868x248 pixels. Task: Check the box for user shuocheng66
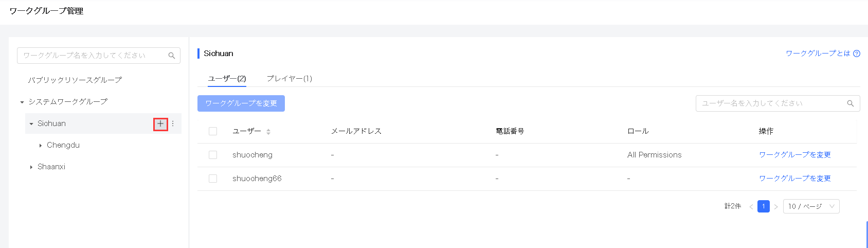point(213,179)
